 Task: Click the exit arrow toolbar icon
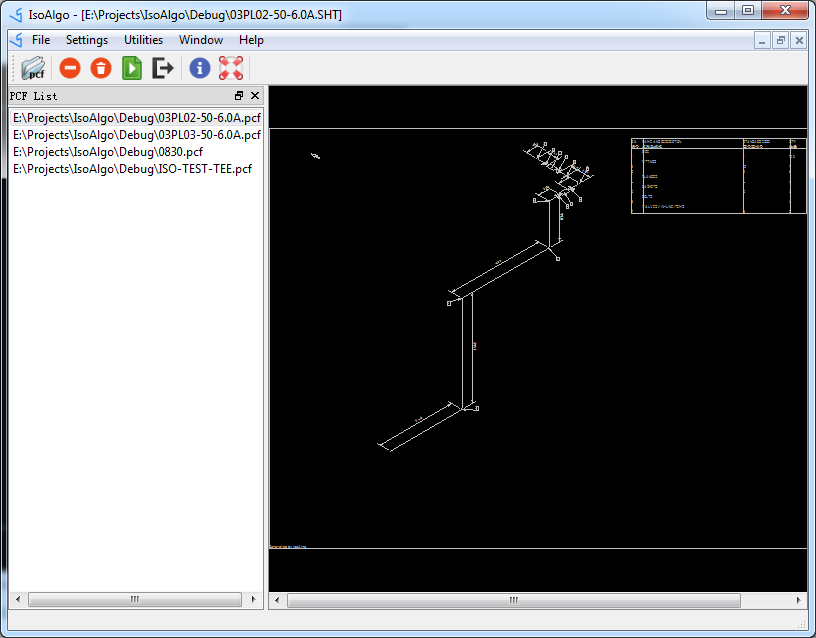(x=163, y=68)
